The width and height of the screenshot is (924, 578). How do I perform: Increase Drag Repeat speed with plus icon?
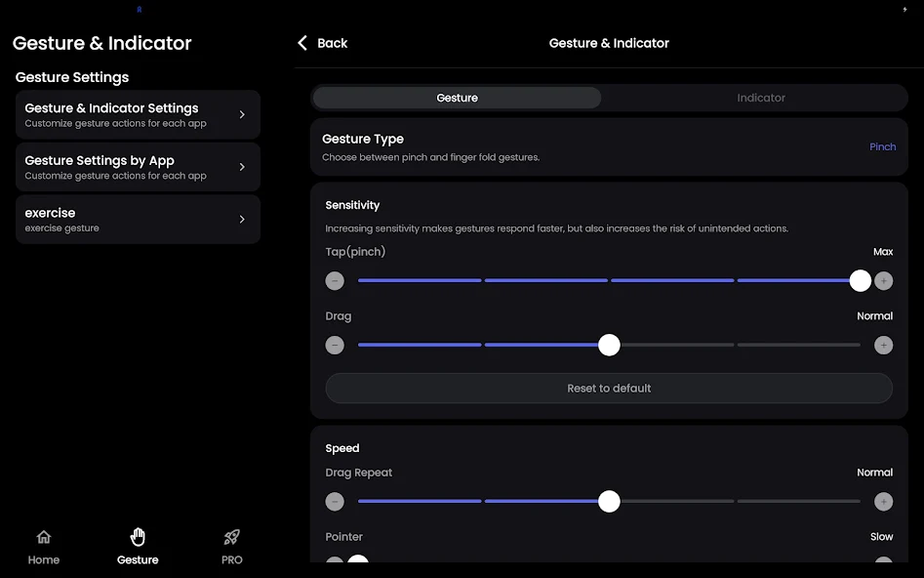pyautogui.click(x=883, y=502)
